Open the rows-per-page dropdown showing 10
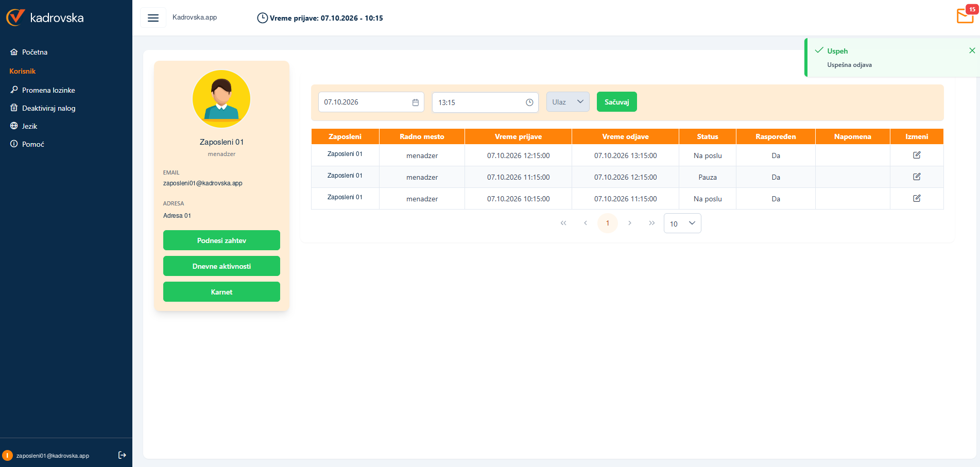The width and height of the screenshot is (980, 467). tap(682, 223)
